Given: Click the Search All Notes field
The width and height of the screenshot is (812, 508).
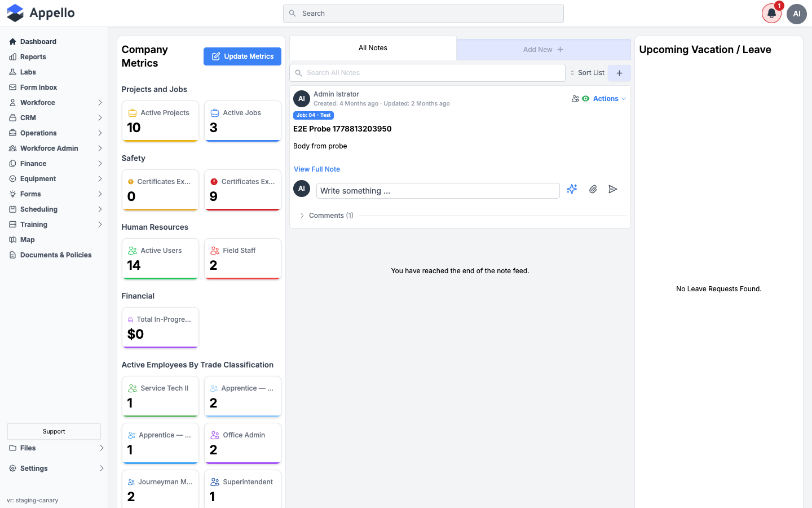Looking at the screenshot, I should point(427,73).
